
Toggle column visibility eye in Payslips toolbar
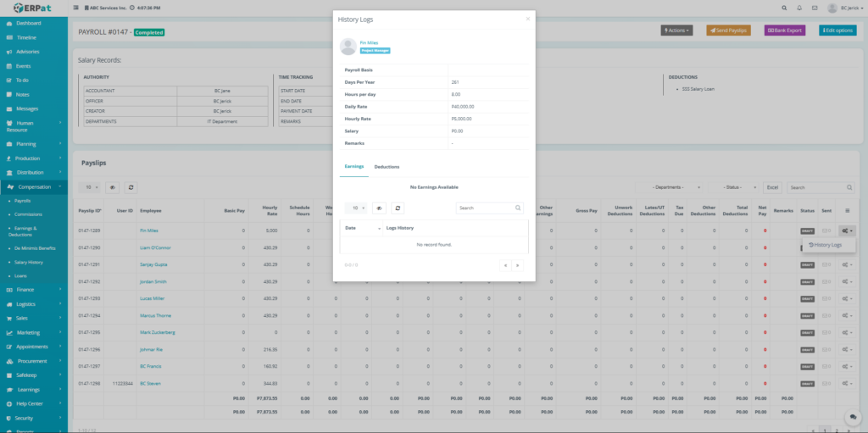(x=113, y=187)
